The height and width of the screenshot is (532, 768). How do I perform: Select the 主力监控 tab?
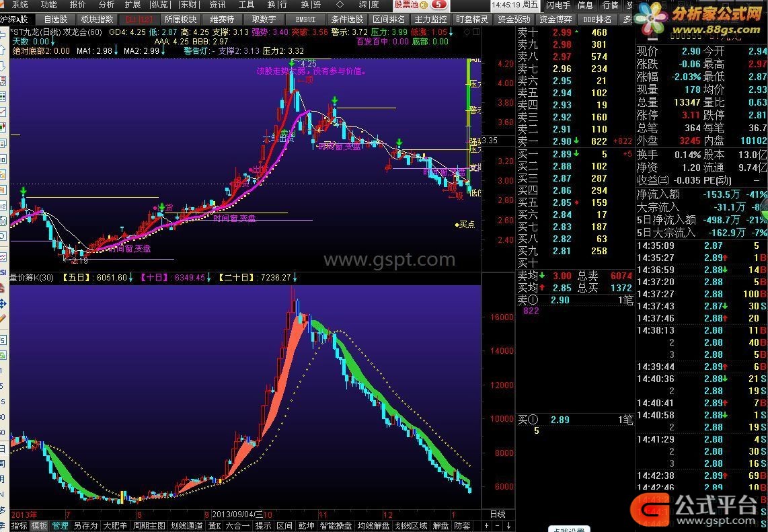pyautogui.click(x=430, y=20)
